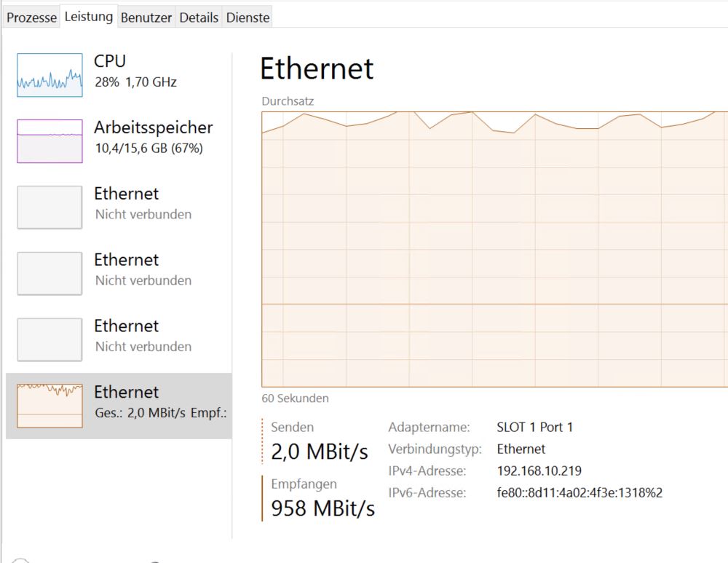Click the Ethernet Durchsatz throughput graph

[x=494, y=249]
